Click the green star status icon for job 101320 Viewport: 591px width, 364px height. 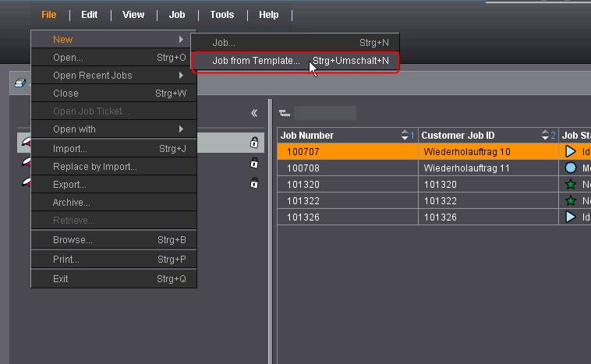click(571, 184)
